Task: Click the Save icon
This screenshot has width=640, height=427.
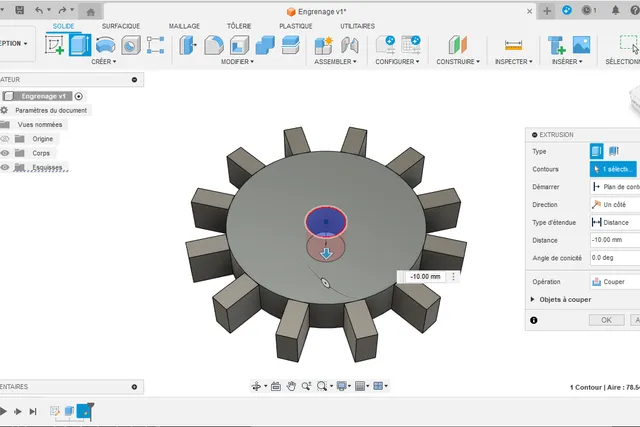Action: 19,10
